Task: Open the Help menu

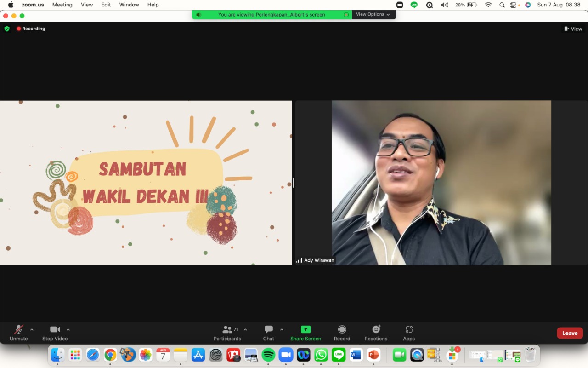Action: point(153,5)
